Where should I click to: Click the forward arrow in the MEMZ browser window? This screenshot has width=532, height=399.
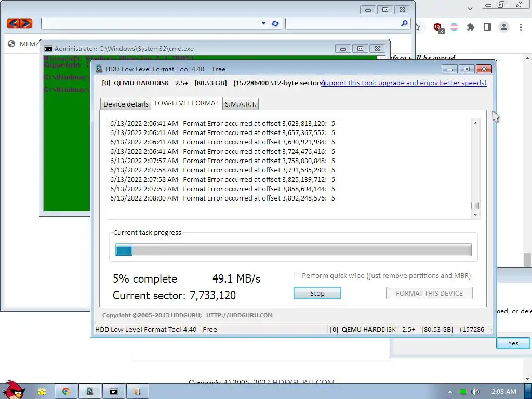tap(26, 23)
